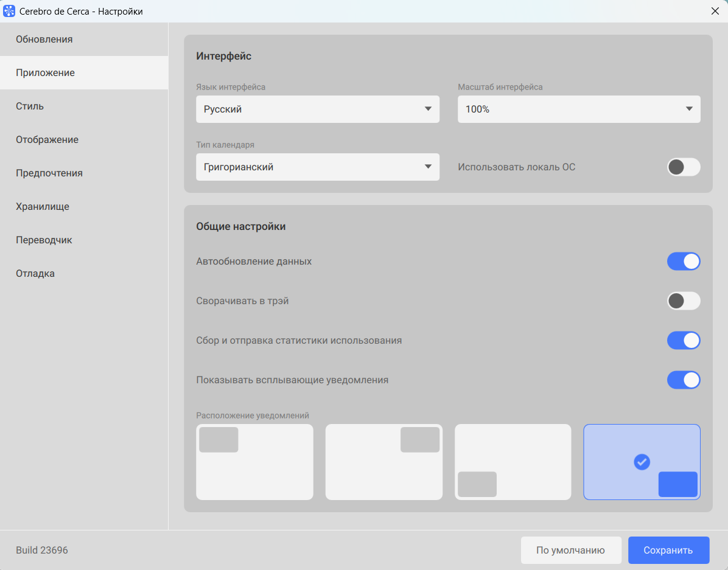Open the Отладка settings section
The image size is (728, 570).
(35, 274)
